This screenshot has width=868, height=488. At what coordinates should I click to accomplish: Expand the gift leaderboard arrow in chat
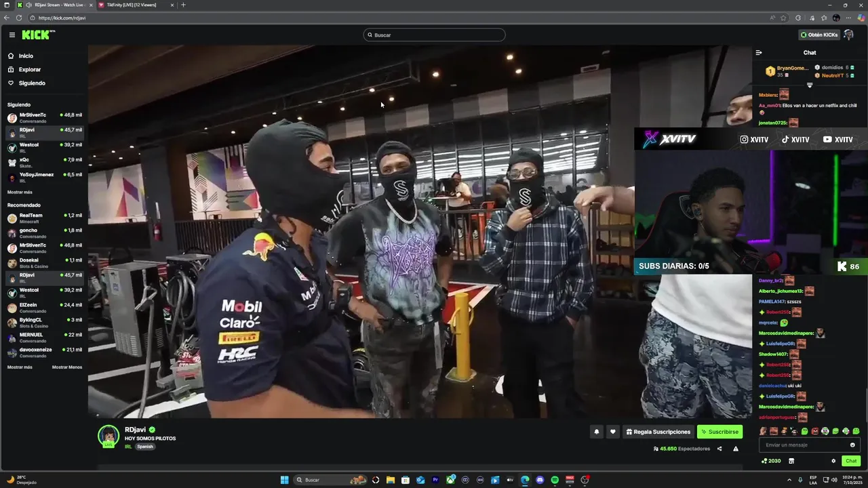(x=810, y=85)
